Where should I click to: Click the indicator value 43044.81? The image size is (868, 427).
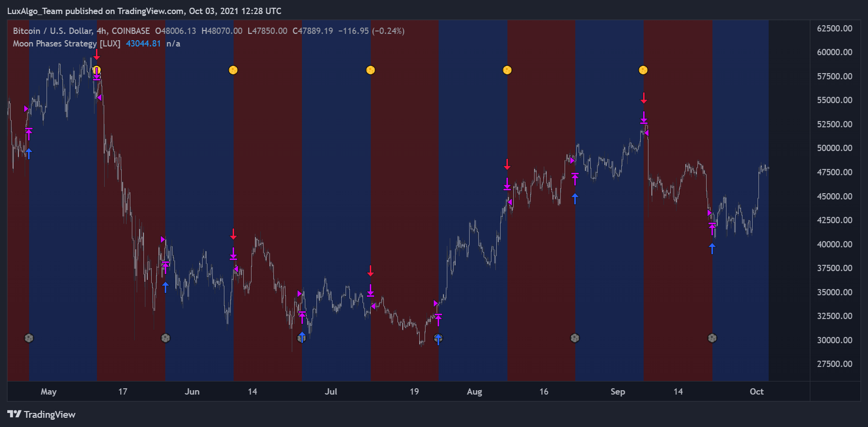[143, 44]
